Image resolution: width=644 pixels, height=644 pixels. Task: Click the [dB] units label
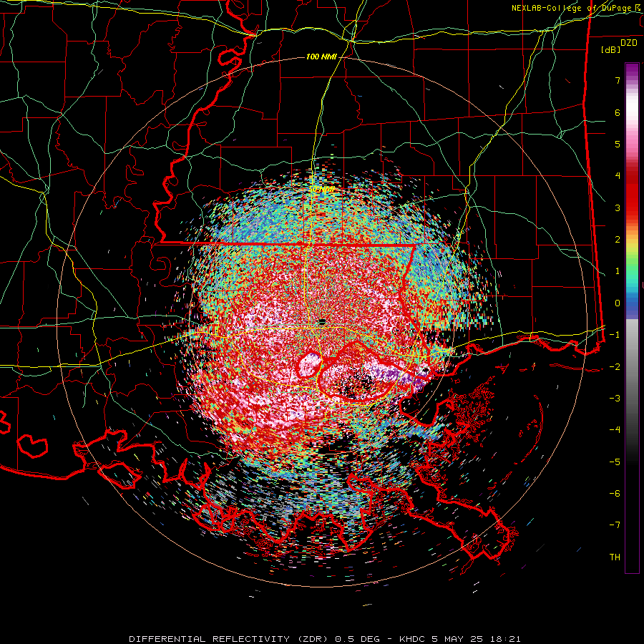[611, 50]
